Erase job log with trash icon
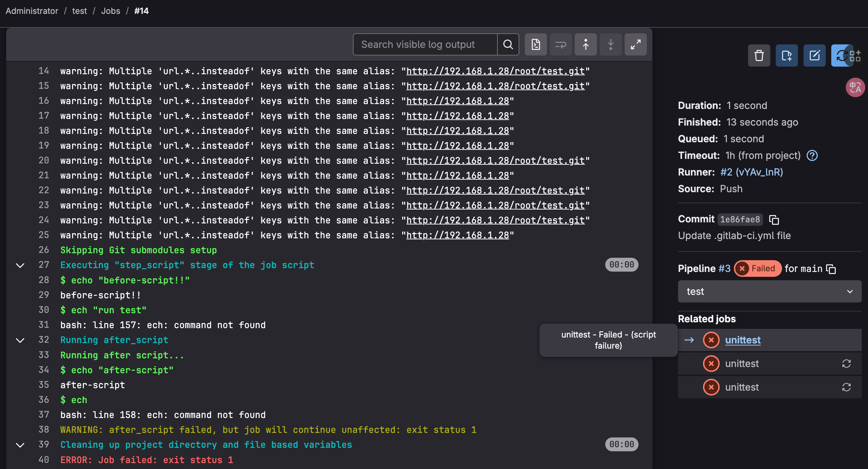This screenshot has width=868, height=469. [759, 56]
